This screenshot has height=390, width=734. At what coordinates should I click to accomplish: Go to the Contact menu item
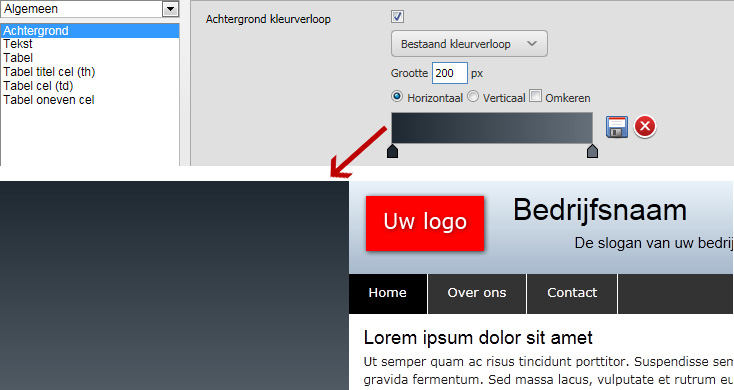(x=572, y=293)
